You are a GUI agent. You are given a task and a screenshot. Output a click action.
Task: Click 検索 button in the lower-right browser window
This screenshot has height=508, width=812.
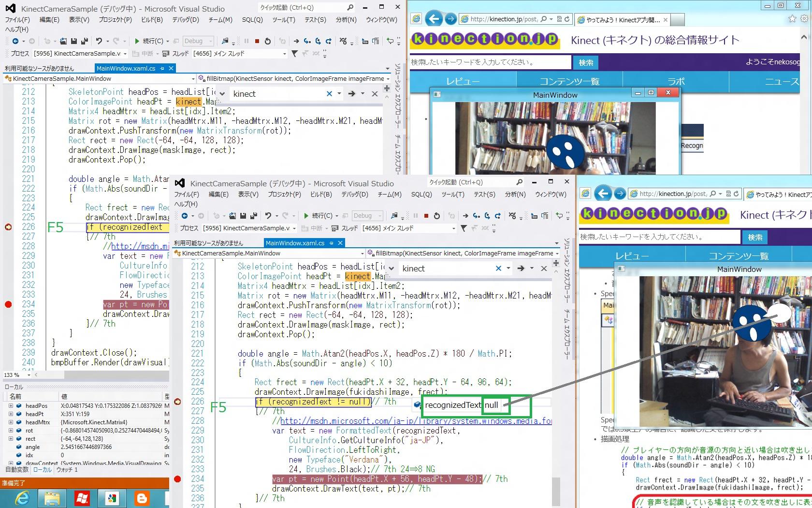click(x=755, y=237)
